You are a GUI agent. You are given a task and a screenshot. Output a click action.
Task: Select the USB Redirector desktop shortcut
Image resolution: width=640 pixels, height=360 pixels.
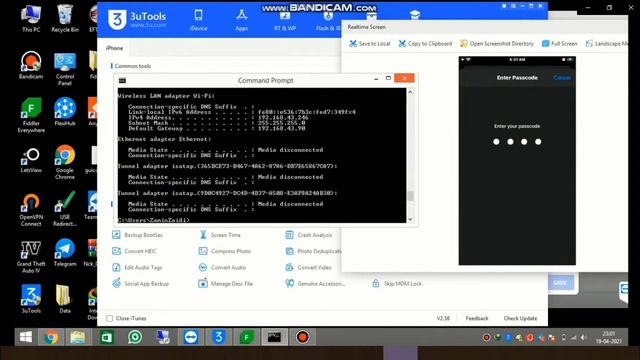click(65, 209)
